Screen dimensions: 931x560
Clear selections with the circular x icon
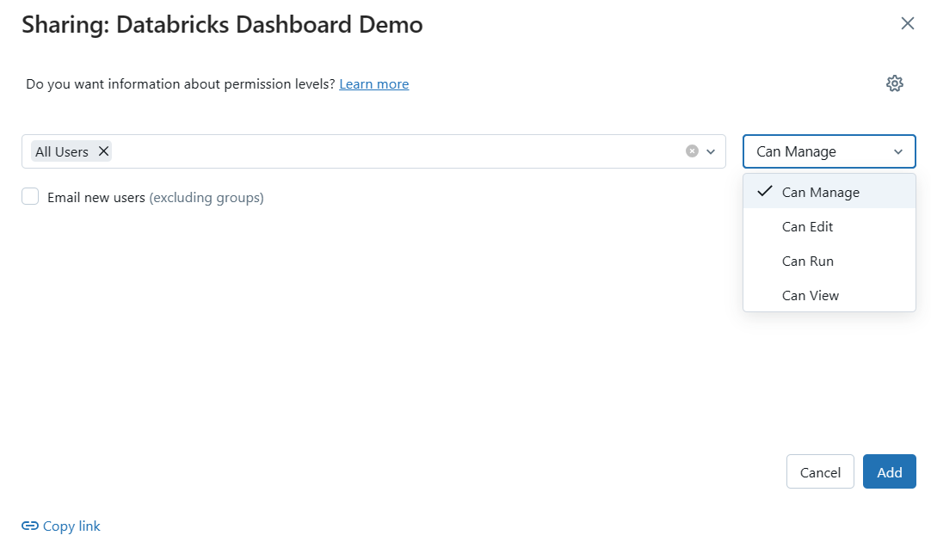click(692, 151)
